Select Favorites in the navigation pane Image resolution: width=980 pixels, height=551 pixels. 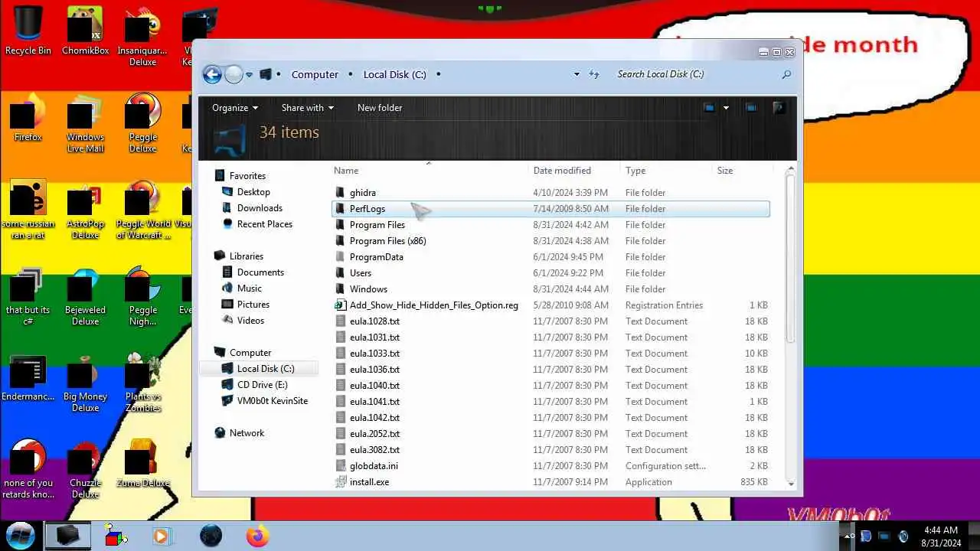coord(240,176)
